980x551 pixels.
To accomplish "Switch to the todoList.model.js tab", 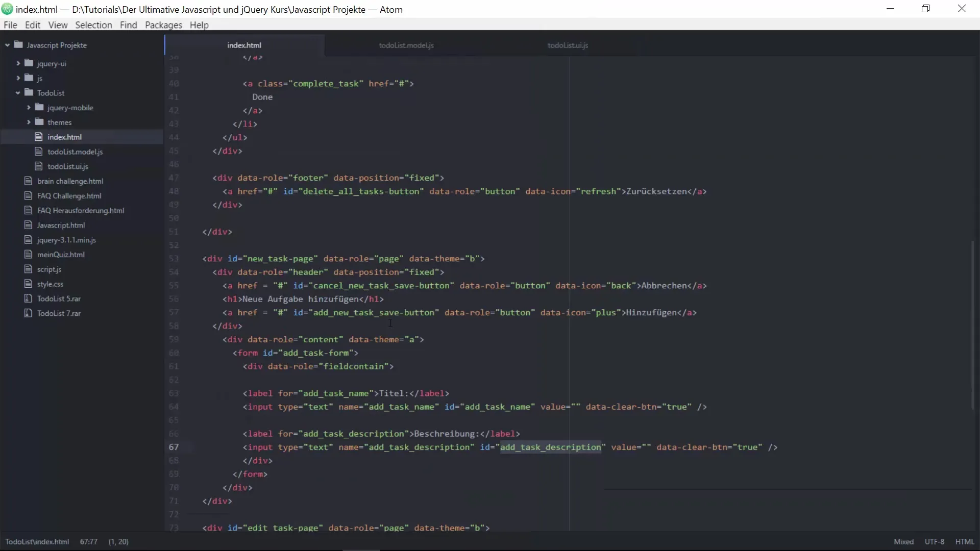I will (406, 45).
